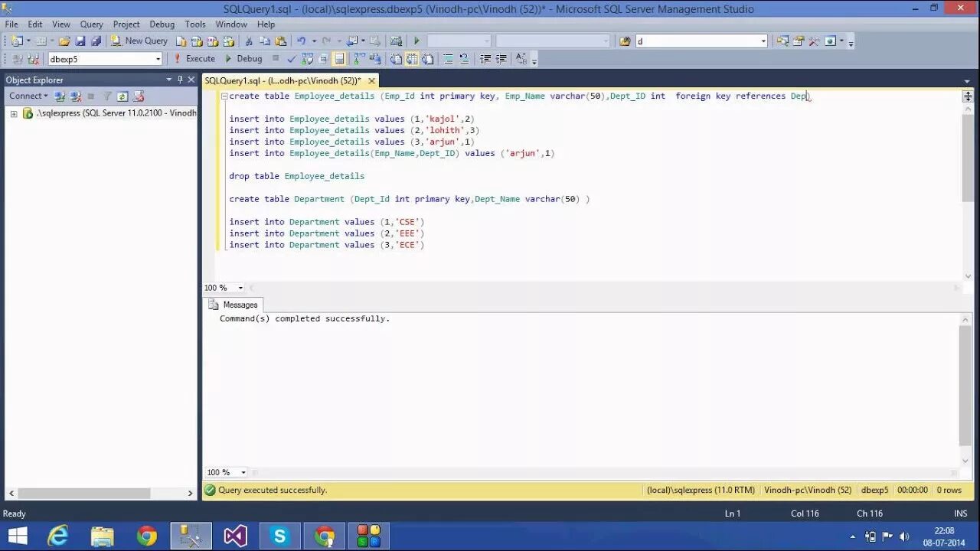This screenshot has width=980, height=551.
Task: Open Skype from taskbar
Action: tap(280, 536)
